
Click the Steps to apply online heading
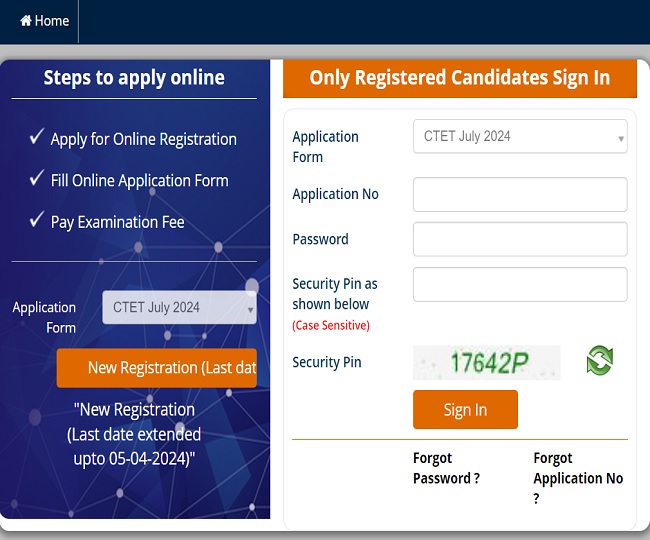(134, 78)
